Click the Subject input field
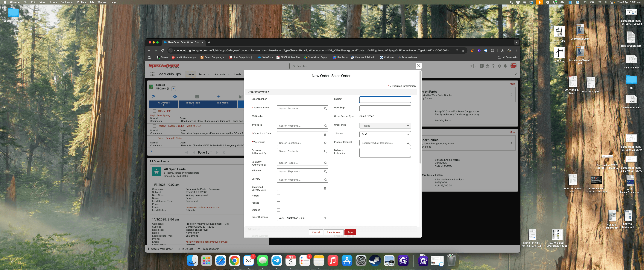Image resolution: width=644 pixels, height=270 pixels. (385, 100)
